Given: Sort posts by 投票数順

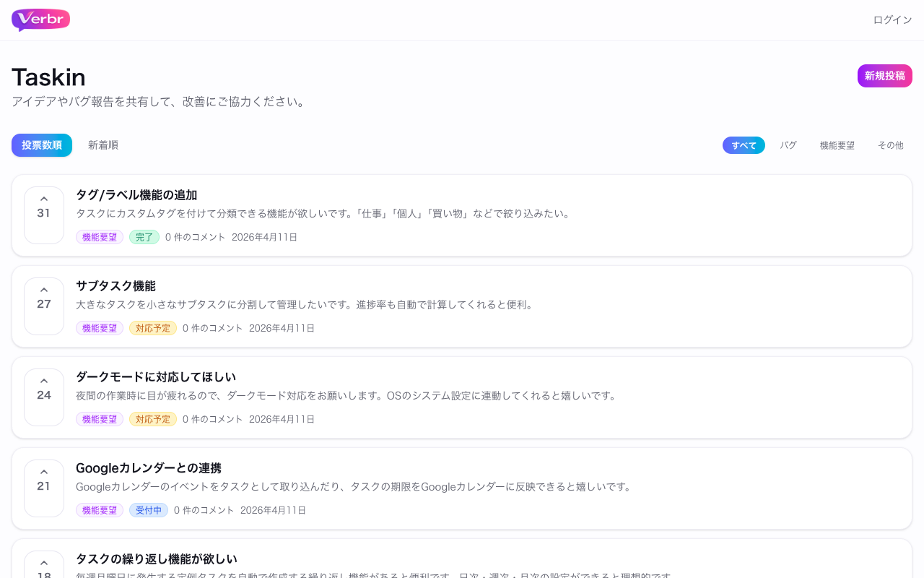Looking at the screenshot, I should coord(42,145).
